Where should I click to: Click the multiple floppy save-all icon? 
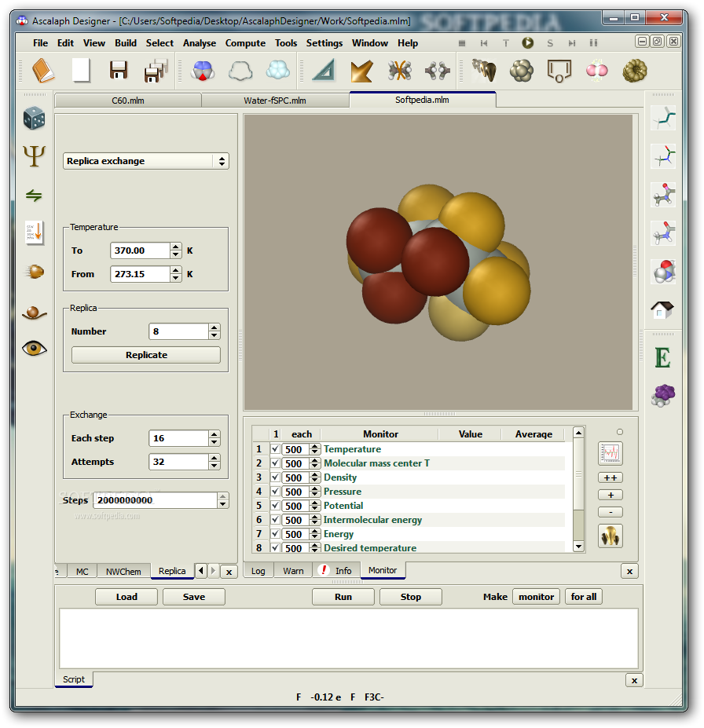point(156,71)
